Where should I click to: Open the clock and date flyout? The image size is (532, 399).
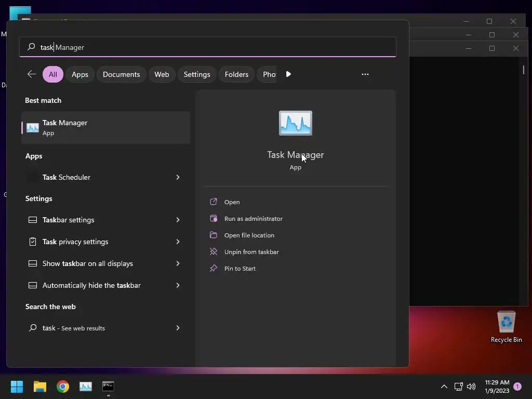pyautogui.click(x=497, y=387)
